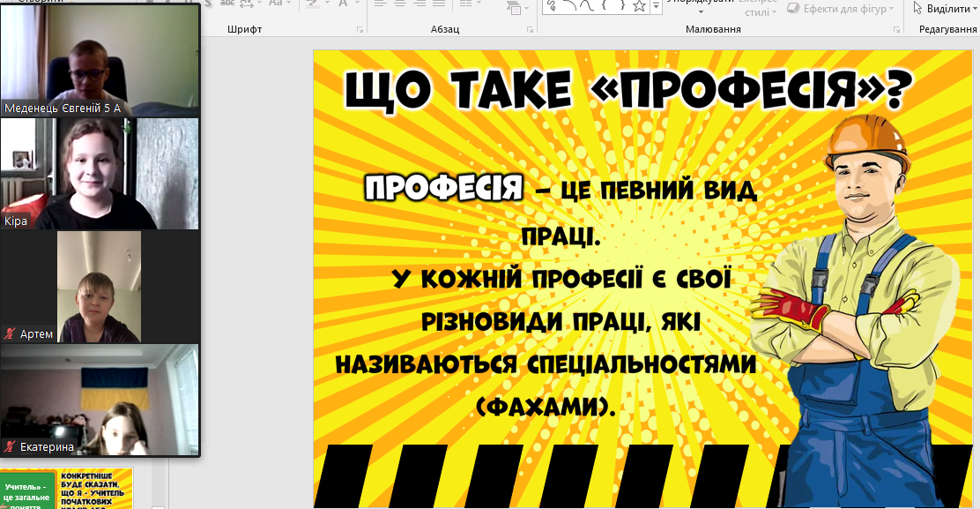Image resolution: width=980 pixels, height=509 pixels.
Task: Click the (ФАХАМИ). text on the slide
Action: 546,407
